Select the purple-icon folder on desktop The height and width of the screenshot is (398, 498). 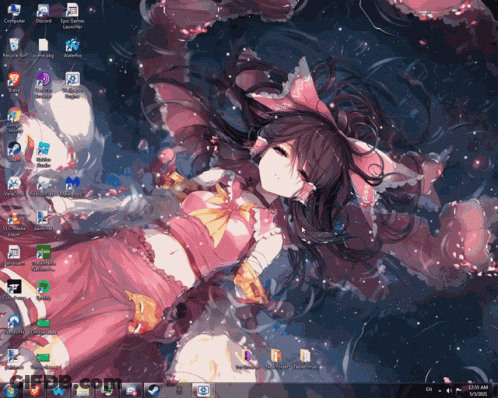[248, 359]
